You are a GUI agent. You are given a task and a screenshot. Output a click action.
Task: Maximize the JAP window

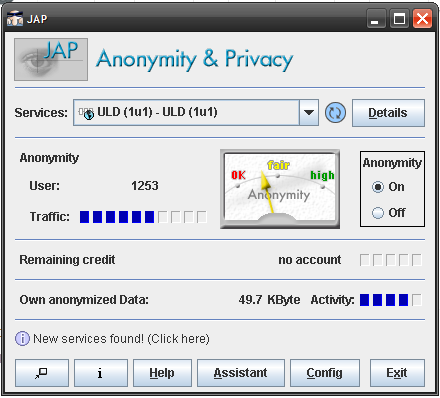tap(399, 19)
